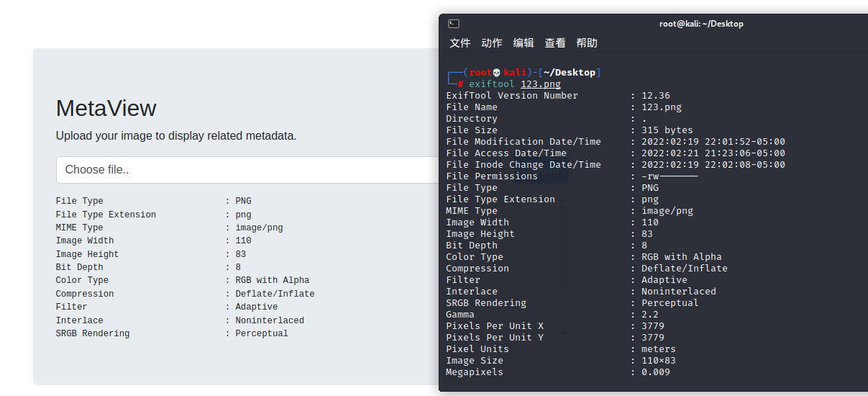The width and height of the screenshot is (868, 396).
Task: Open the 帮助 menu
Action: 587,43
